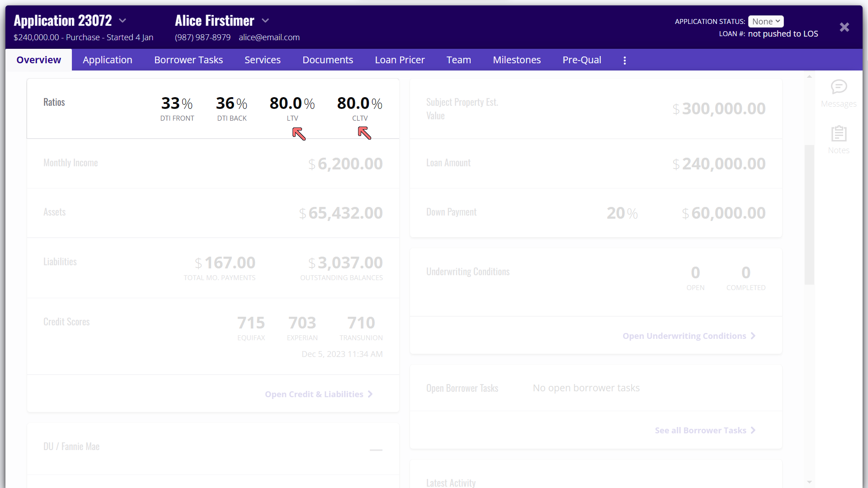Viewport: 868px width, 488px height.
Task: Expand the Application 23072 dropdown arrow
Action: tap(123, 21)
